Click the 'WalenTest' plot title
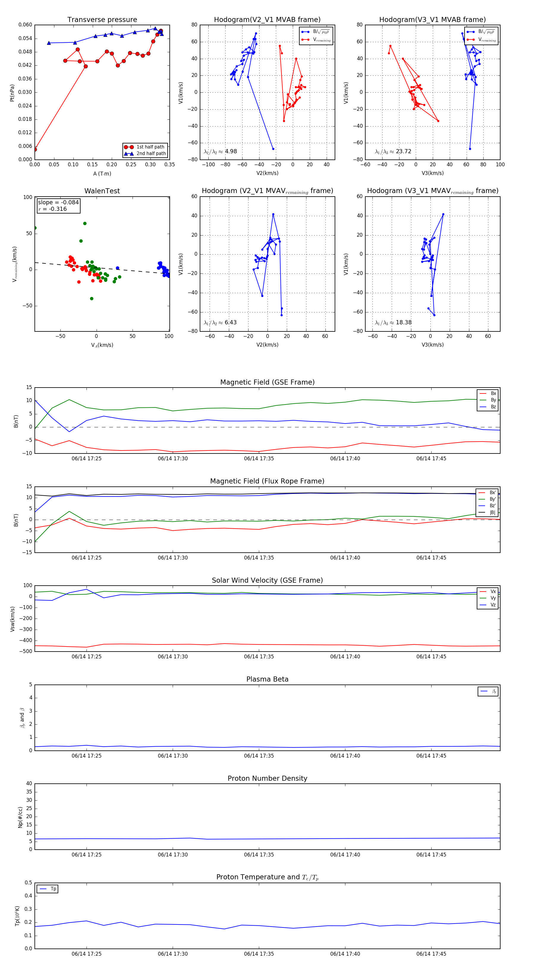This screenshot has height=980, width=535. [102, 191]
